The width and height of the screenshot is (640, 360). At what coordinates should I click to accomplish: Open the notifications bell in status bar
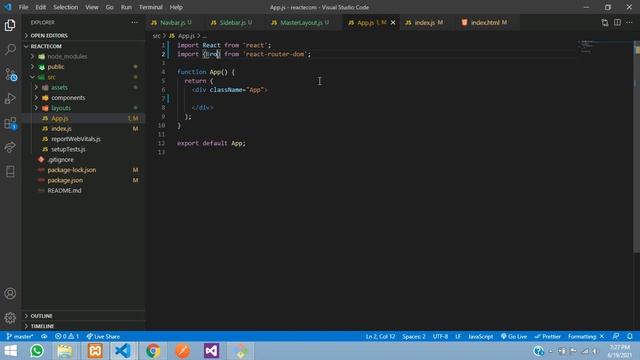pyautogui.click(x=630, y=336)
